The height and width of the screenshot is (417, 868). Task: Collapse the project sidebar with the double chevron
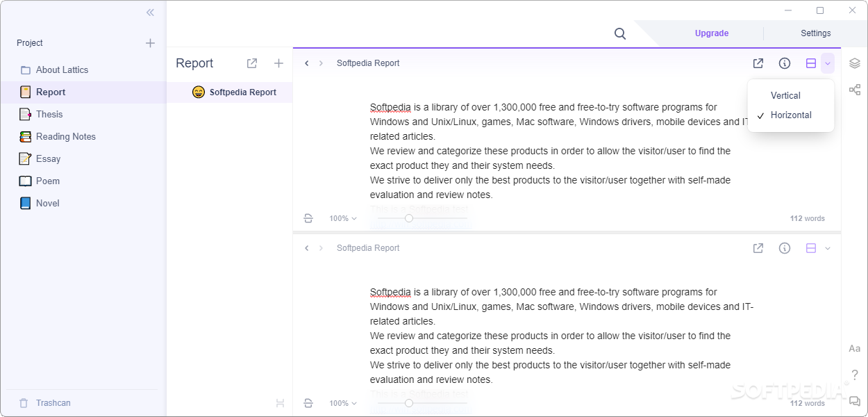pyautogui.click(x=150, y=13)
